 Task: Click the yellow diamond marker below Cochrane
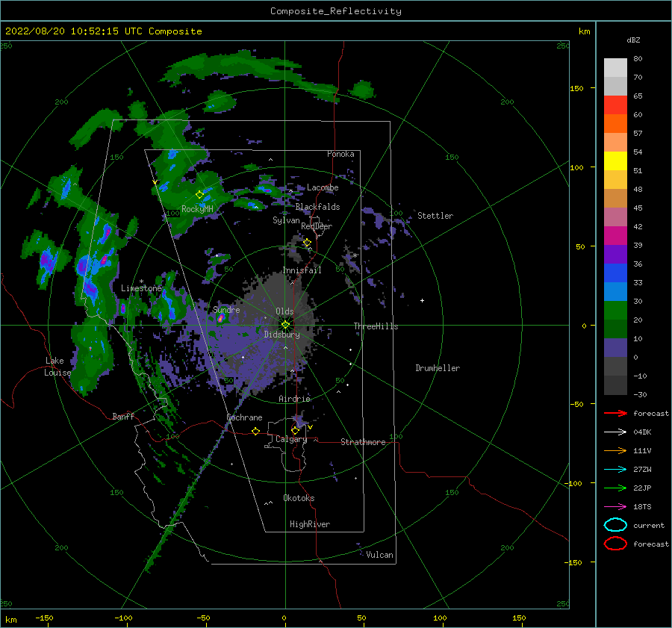pyautogui.click(x=255, y=431)
